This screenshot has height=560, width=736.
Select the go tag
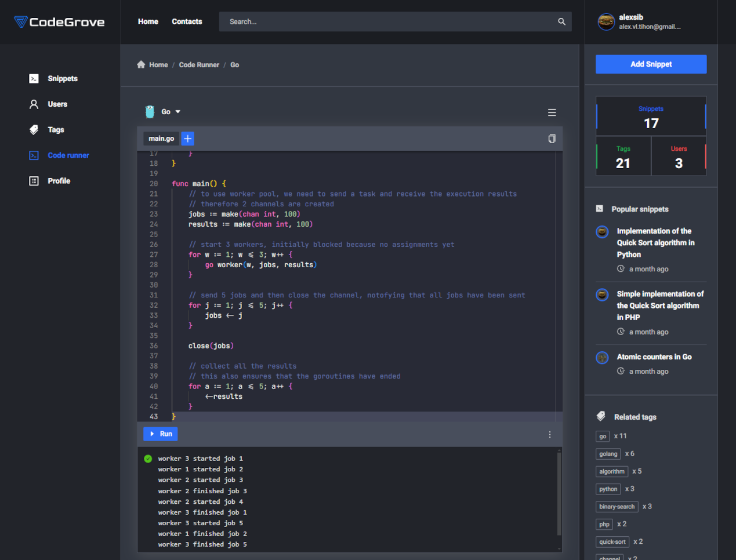[603, 437]
